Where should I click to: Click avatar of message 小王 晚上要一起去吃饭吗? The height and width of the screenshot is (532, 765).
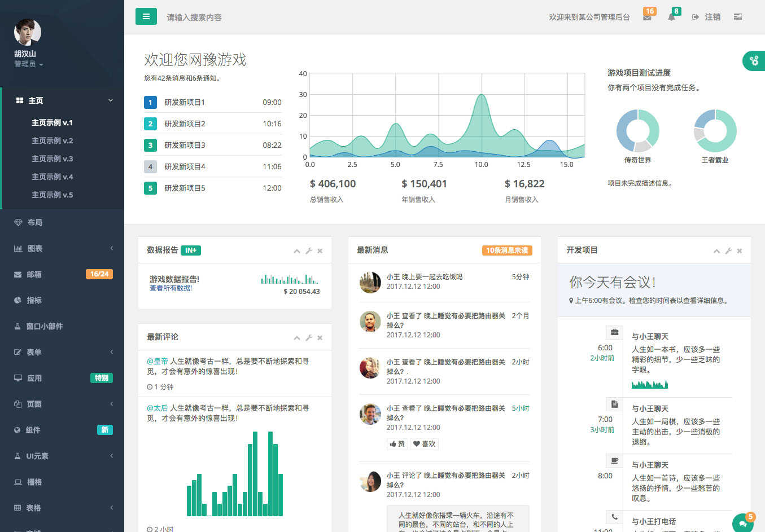point(370,282)
